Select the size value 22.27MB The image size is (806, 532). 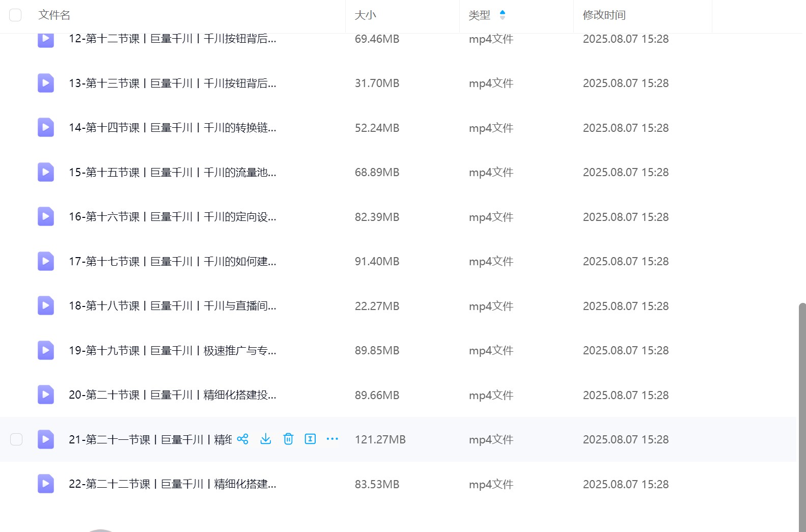coord(377,306)
